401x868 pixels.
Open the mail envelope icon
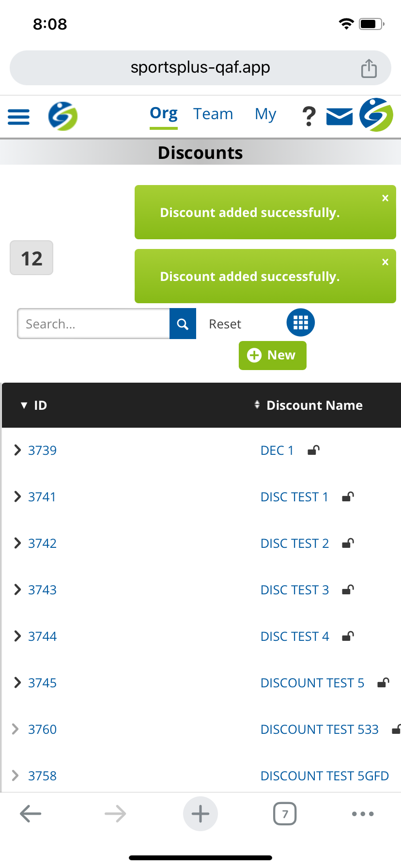[339, 117]
